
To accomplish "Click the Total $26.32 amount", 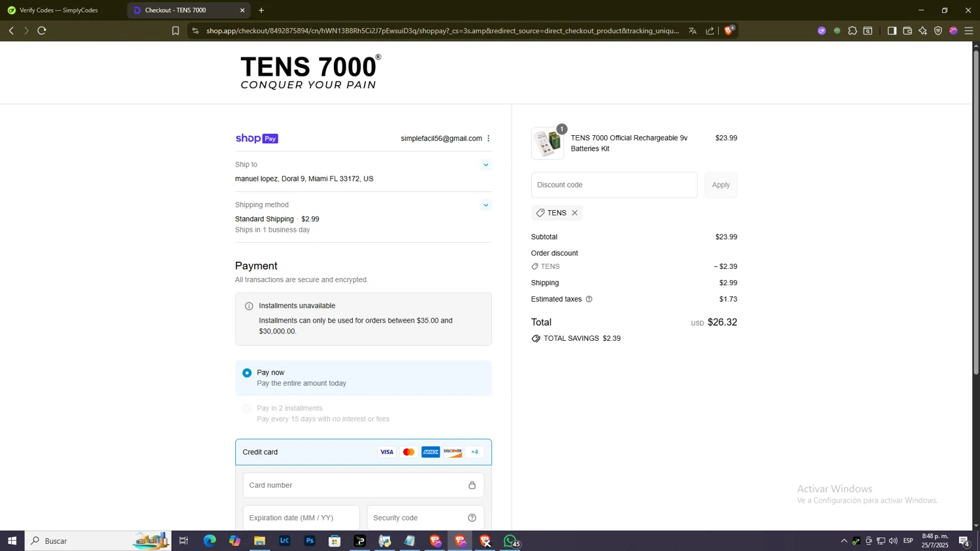I will [x=722, y=323].
